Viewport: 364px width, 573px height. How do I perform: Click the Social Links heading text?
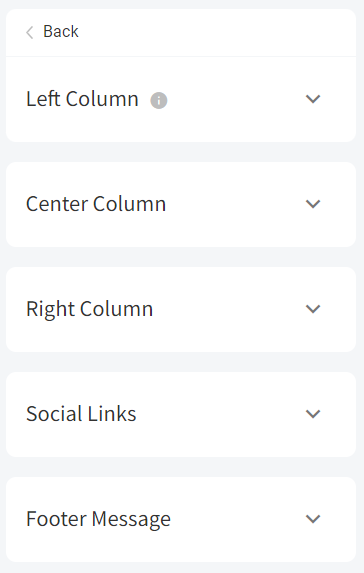click(81, 414)
